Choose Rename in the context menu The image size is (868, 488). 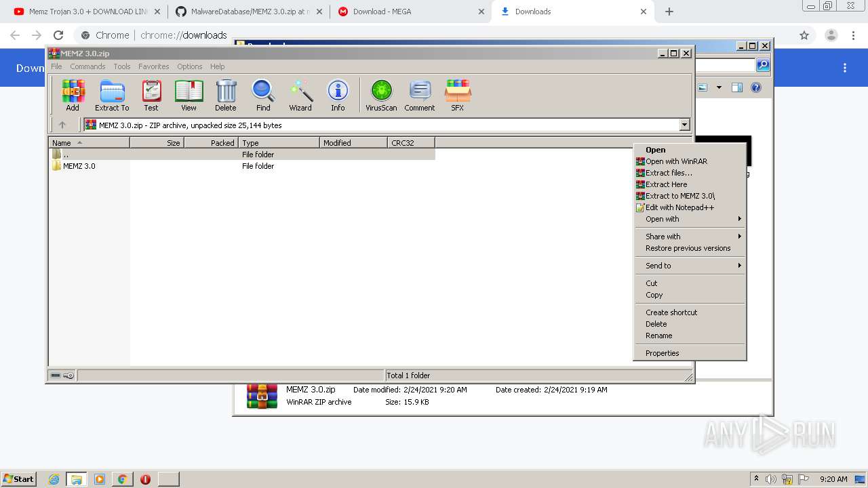(x=690, y=335)
